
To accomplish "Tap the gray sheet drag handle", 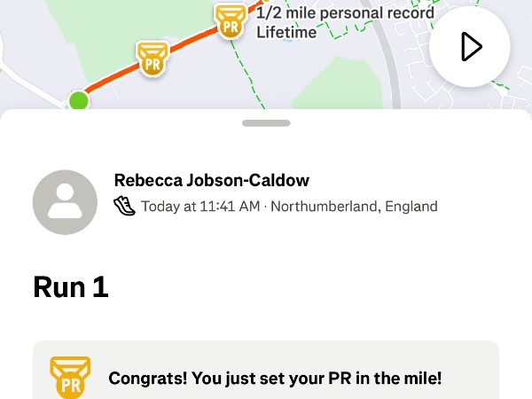I will [266, 123].
